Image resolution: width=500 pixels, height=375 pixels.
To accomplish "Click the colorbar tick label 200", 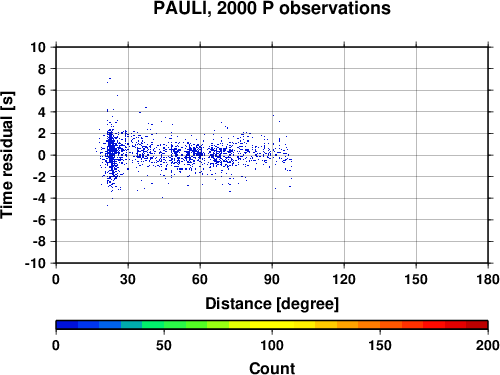I will point(488,345).
